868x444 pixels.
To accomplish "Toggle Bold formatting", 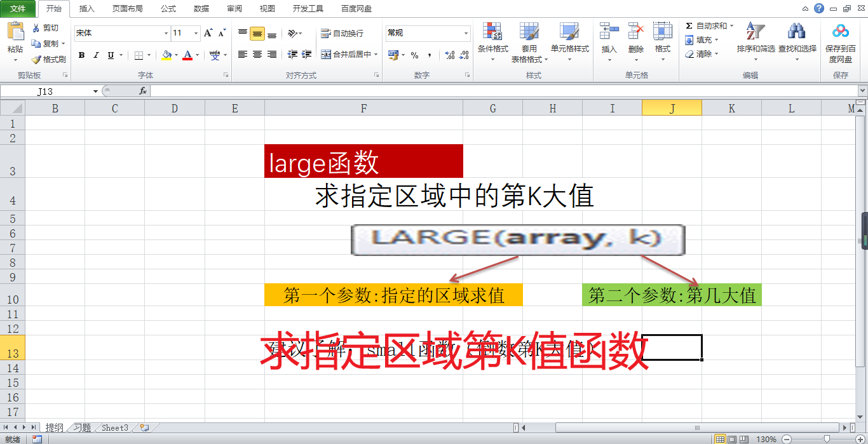I will pyautogui.click(x=81, y=55).
